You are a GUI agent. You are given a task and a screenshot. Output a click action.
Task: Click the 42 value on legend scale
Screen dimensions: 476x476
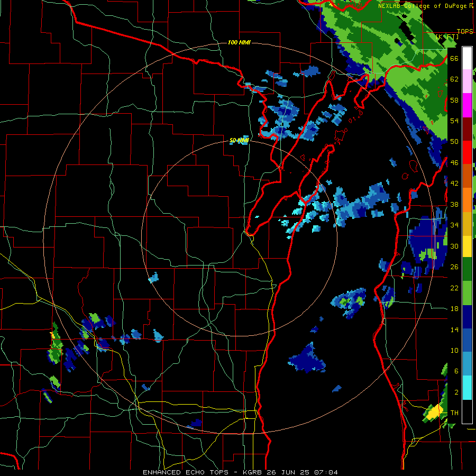(454, 184)
